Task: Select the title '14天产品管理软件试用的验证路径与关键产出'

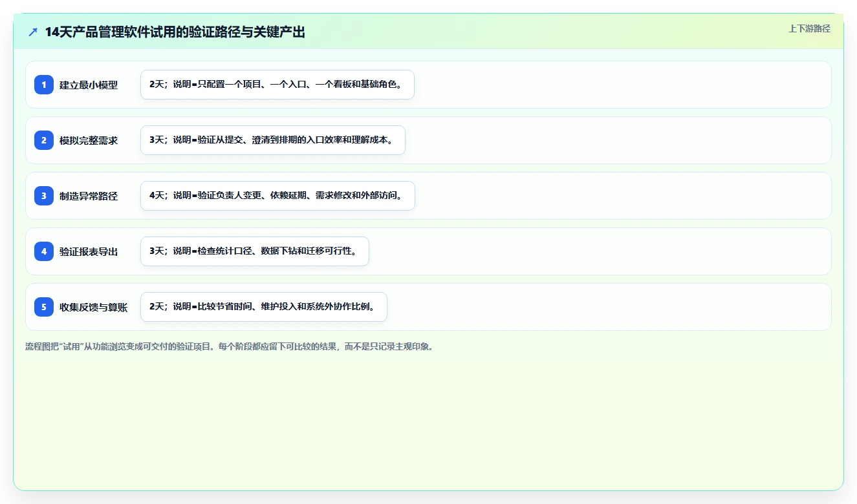Action: tap(175, 32)
